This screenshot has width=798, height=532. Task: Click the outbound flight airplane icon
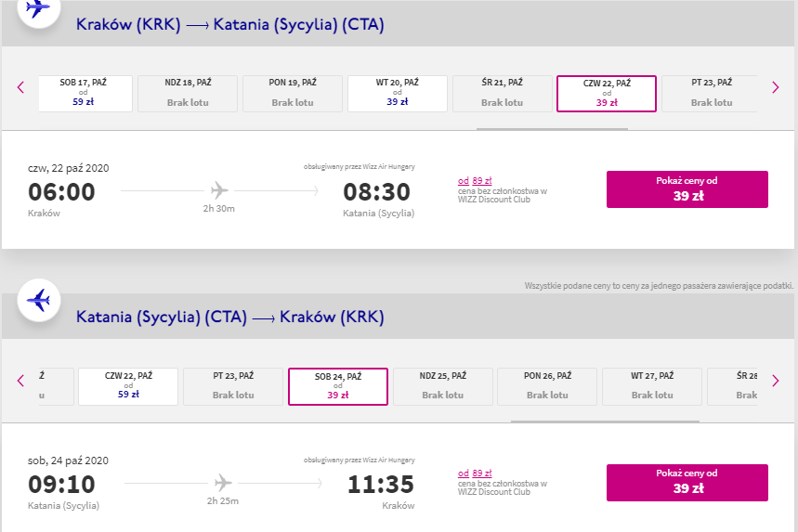39,7
